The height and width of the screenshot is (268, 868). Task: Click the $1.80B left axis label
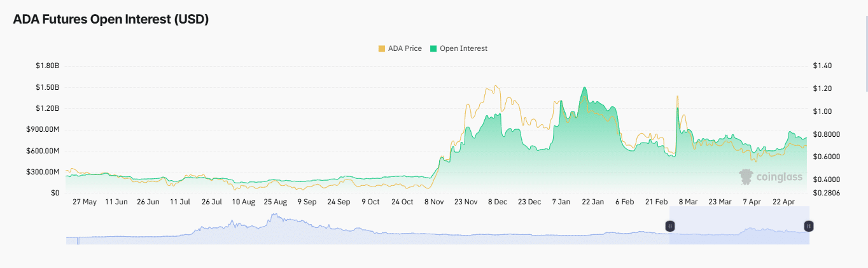coord(48,66)
